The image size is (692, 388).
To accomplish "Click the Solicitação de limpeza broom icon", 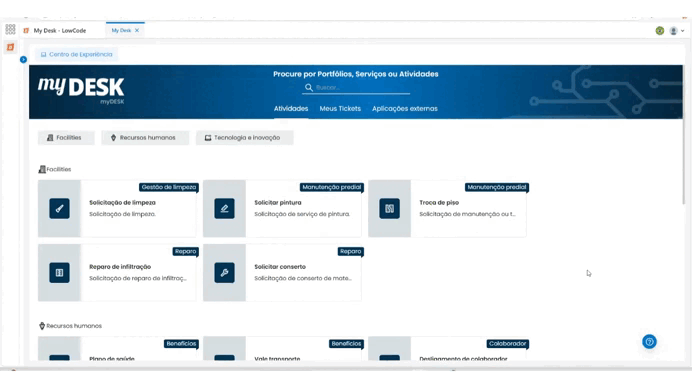I will click(x=60, y=208).
